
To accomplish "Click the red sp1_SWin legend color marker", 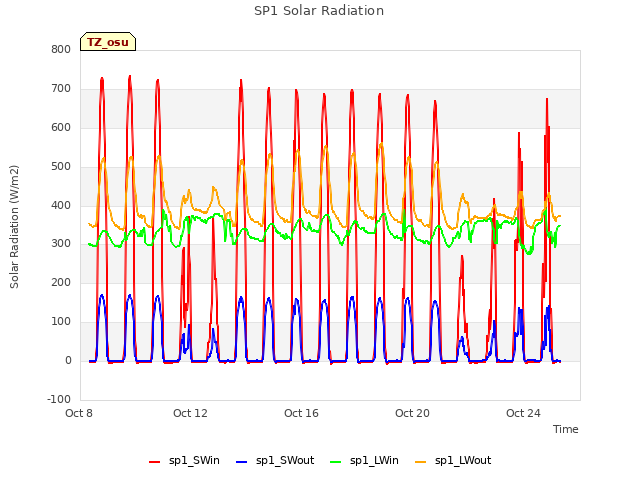I will click(155, 462).
